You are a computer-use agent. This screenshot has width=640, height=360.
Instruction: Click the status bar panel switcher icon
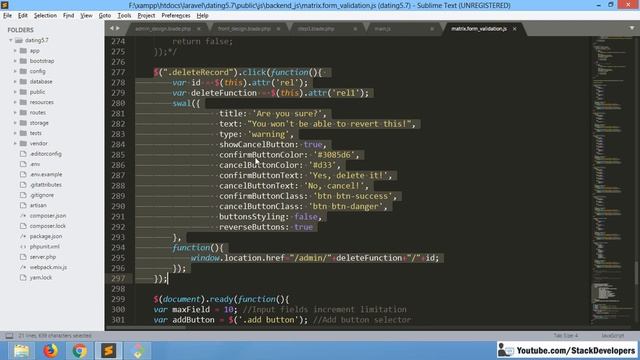click(9, 336)
